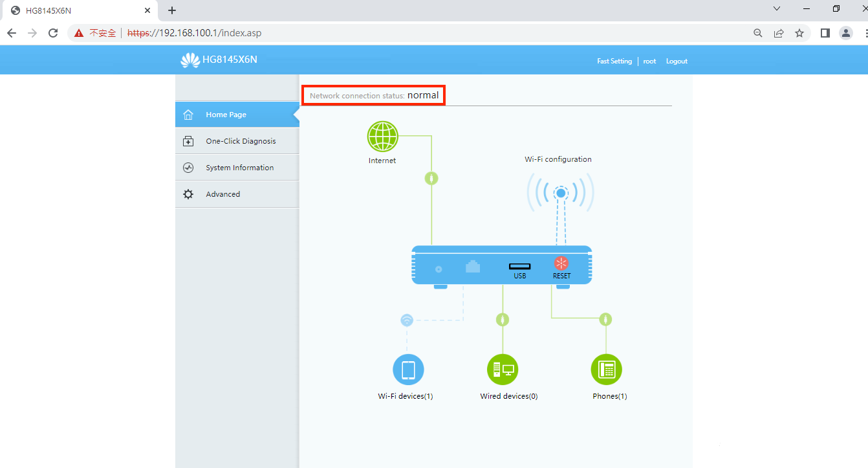The height and width of the screenshot is (468, 868).
Task: Click the USB port icon on router
Action: coord(519,266)
